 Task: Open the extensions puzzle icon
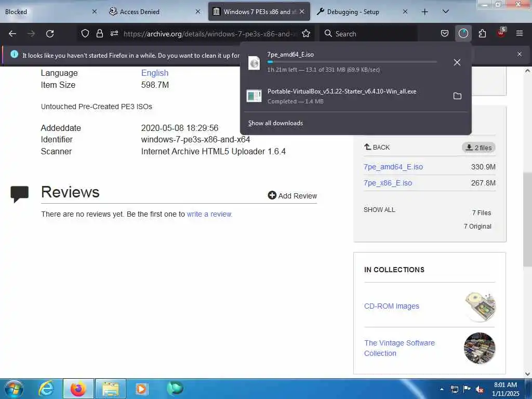(482, 34)
